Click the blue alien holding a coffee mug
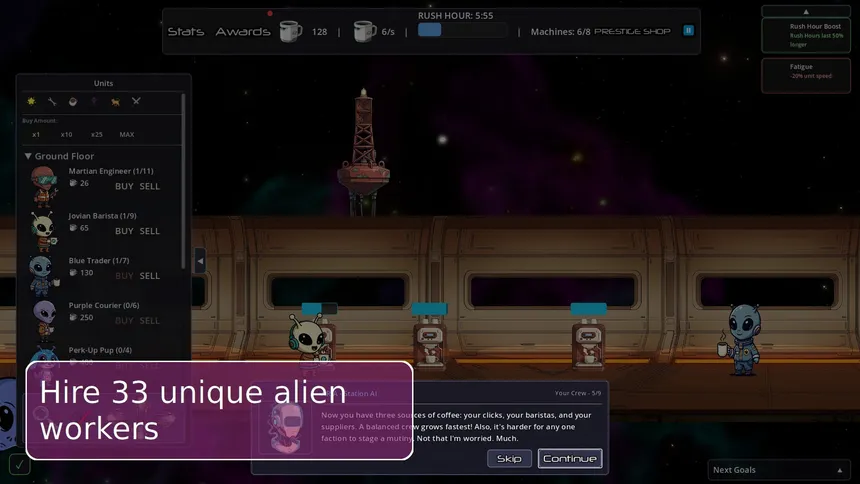The image size is (860, 484). pyautogui.click(x=740, y=340)
